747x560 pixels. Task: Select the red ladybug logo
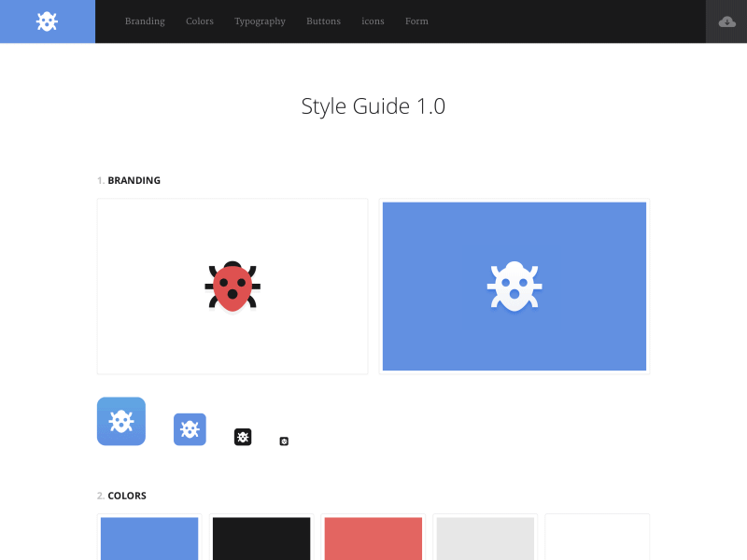pyautogui.click(x=233, y=287)
